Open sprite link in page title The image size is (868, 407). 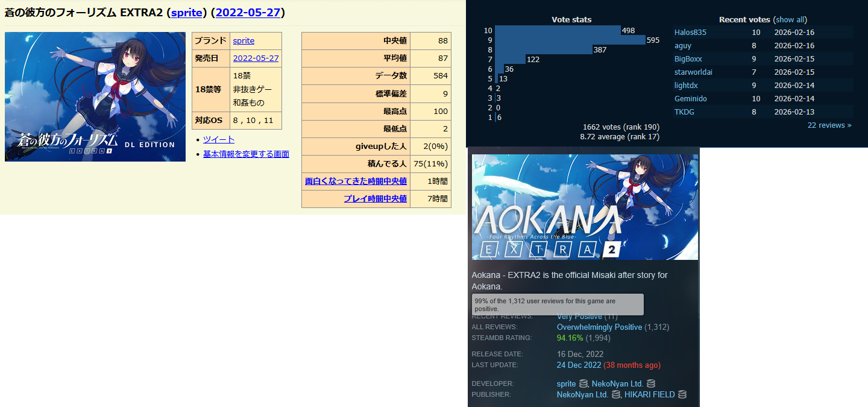186,13
